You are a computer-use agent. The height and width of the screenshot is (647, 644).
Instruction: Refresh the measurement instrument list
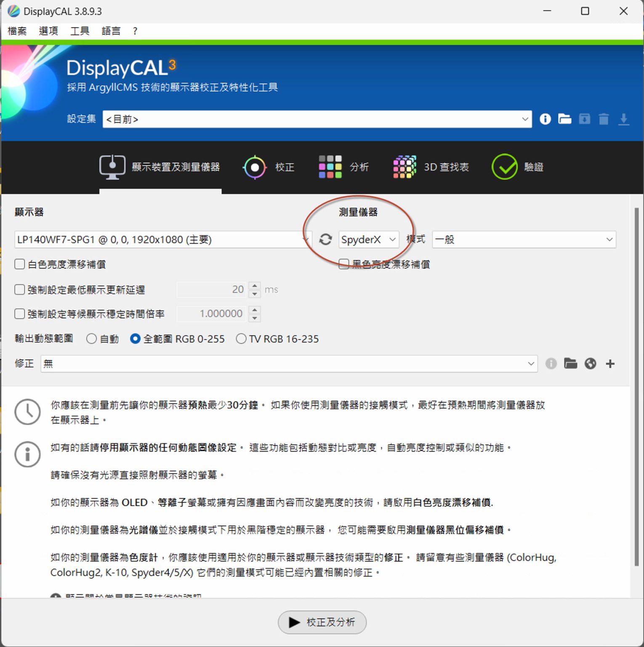325,239
